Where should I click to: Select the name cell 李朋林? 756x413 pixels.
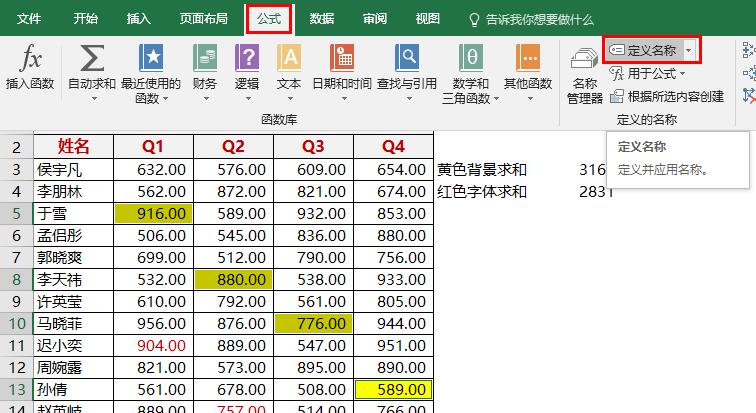73,192
